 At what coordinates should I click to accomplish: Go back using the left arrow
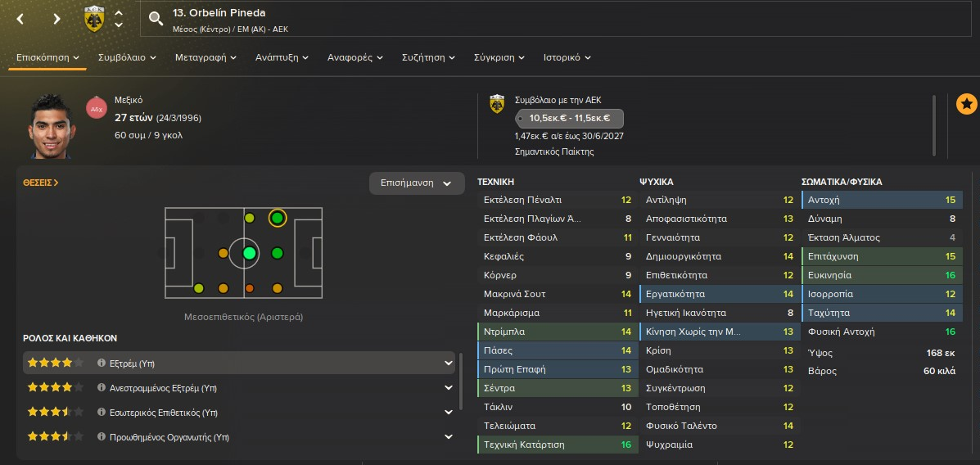tap(20, 19)
